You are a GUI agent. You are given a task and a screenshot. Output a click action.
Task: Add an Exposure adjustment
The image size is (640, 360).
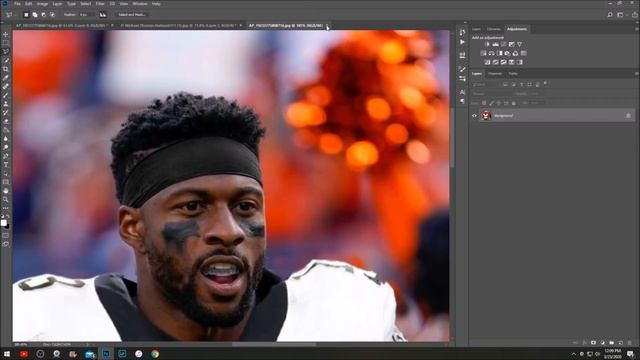point(511,44)
